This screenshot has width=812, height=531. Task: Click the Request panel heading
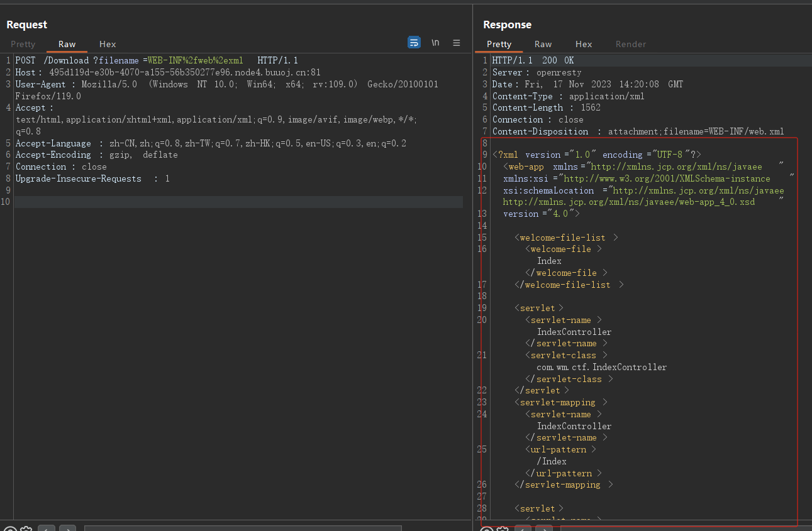(27, 25)
